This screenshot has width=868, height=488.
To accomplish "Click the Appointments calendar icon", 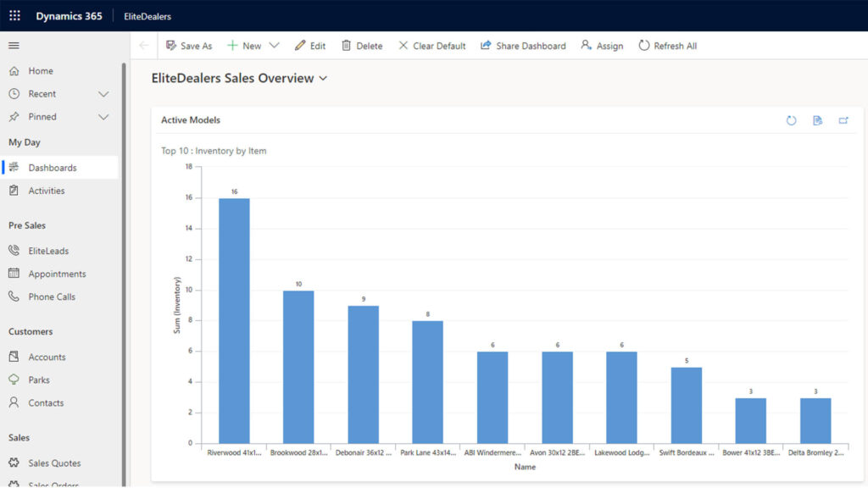I will [x=14, y=274].
